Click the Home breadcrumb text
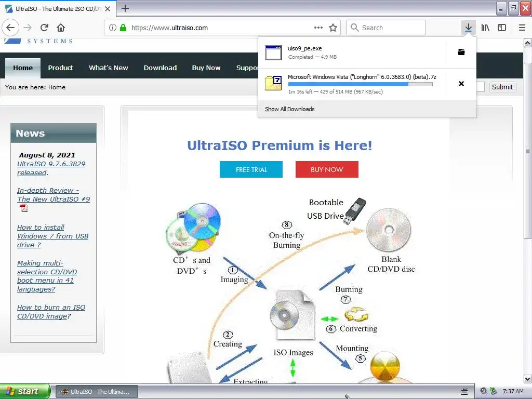Screen dimensions: 532x399 (x=57, y=87)
